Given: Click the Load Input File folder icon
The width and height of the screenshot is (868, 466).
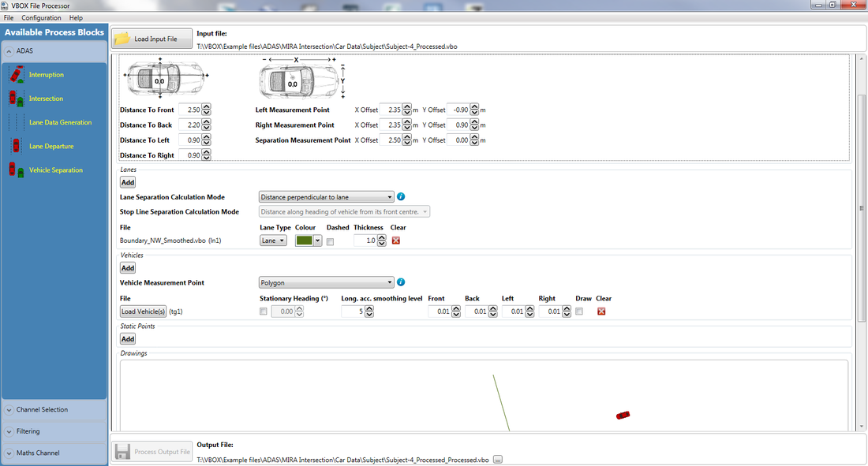Looking at the screenshot, I should (x=122, y=39).
